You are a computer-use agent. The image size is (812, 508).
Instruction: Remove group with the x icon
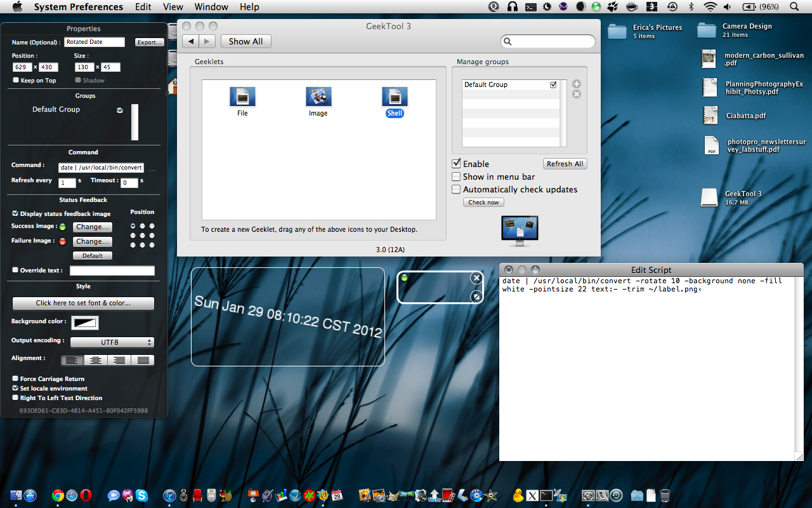pyautogui.click(x=577, y=94)
